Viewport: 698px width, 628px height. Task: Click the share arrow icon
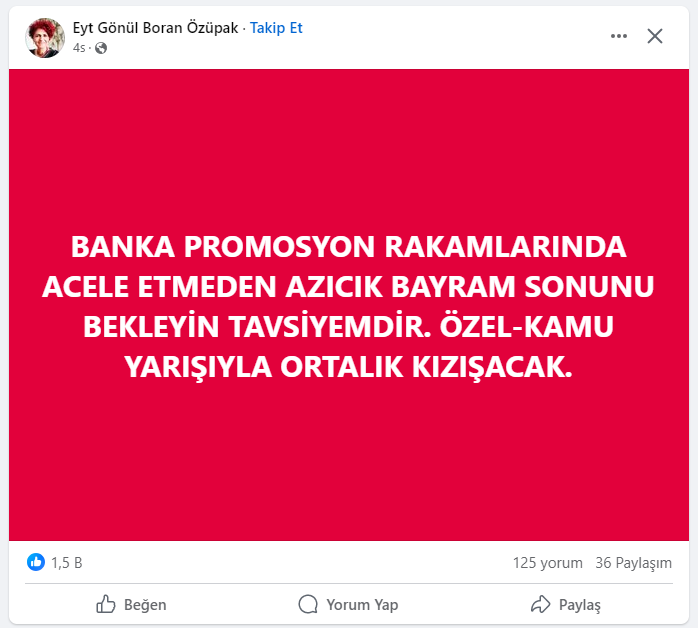point(540,604)
